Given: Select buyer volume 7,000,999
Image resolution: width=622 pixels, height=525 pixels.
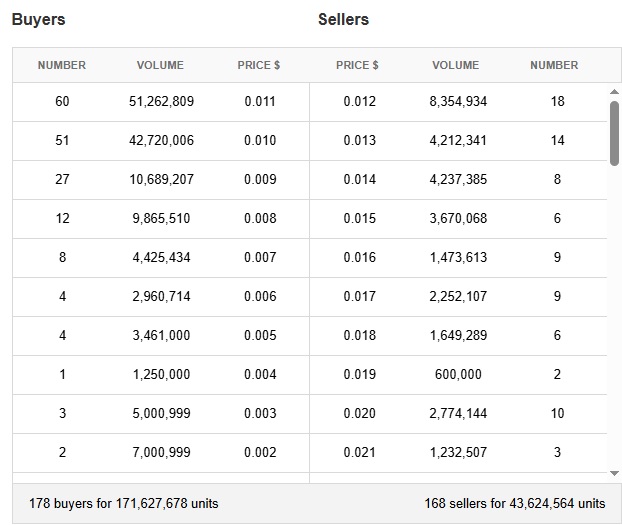Looking at the screenshot, I should (x=161, y=452).
